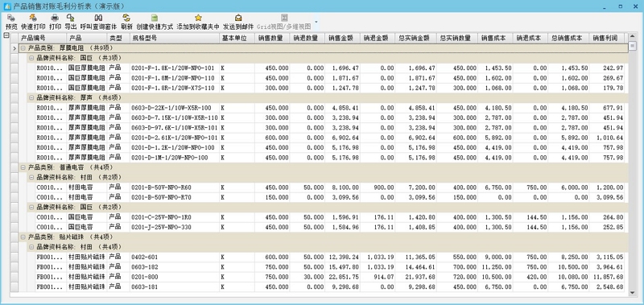The width and height of the screenshot is (644, 305).
Task: Sort by 销售数量 column header
Action: coord(272,38)
